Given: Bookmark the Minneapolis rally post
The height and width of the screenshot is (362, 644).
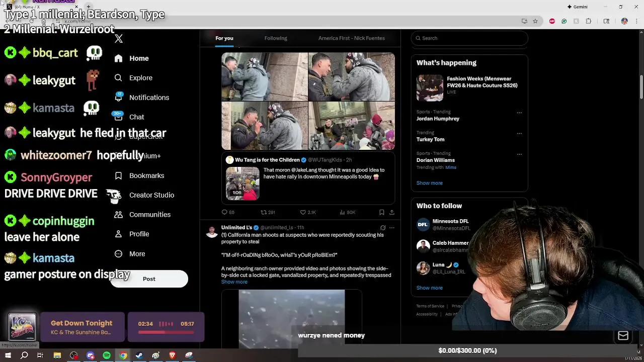Looking at the screenshot, I should (x=382, y=212).
